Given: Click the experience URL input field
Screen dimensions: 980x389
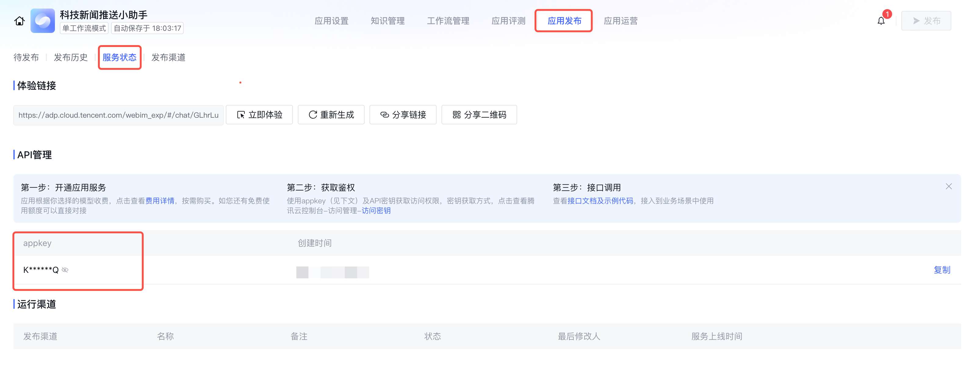Looking at the screenshot, I should pos(118,115).
